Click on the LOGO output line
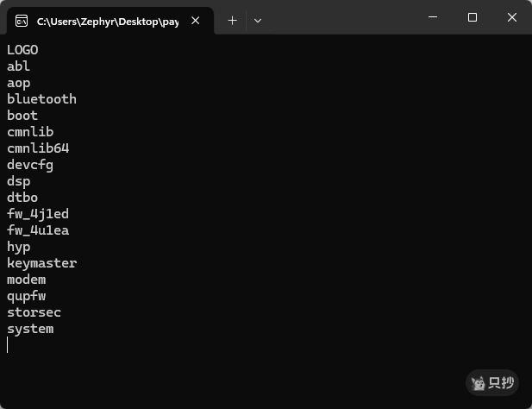532x409 pixels. (x=22, y=50)
